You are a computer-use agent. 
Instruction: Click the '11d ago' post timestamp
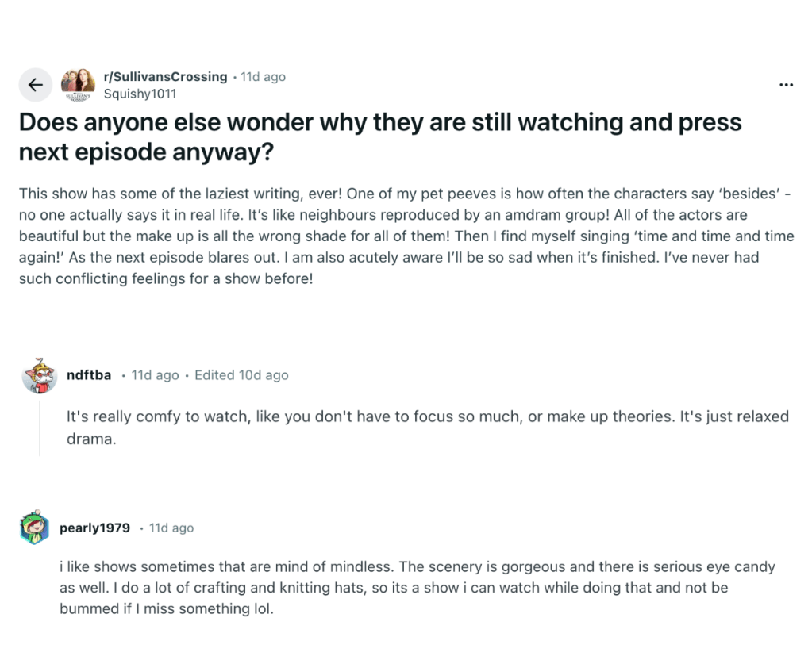click(263, 76)
